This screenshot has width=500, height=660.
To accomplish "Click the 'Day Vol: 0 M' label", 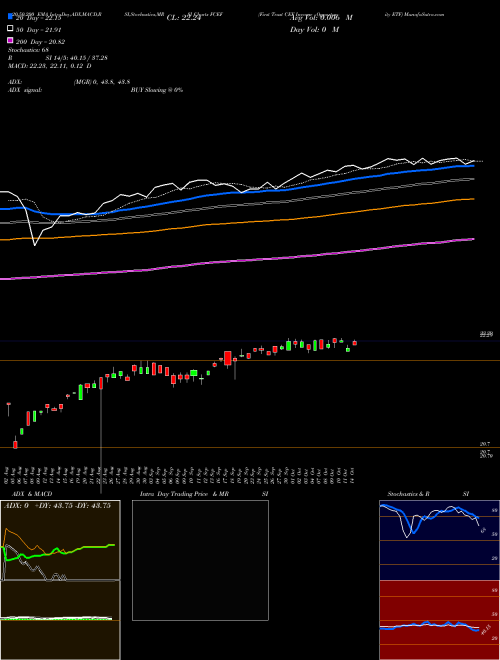I will pyautogui.click(x=314, y=29).
